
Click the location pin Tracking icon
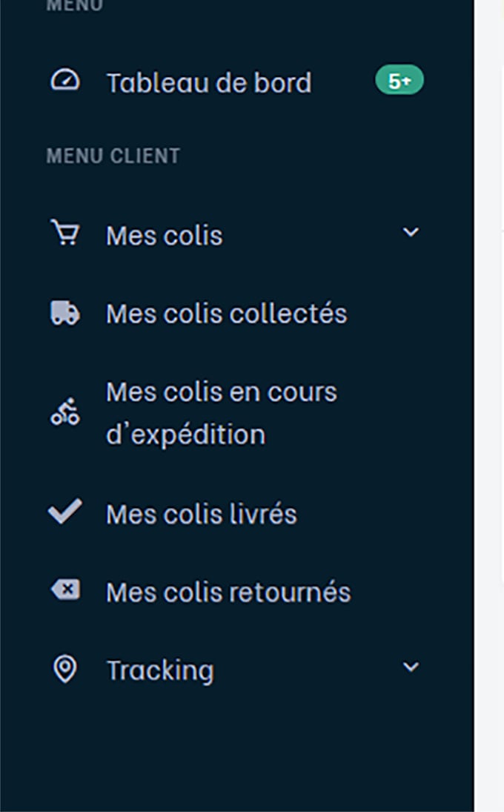pos(65,669)
